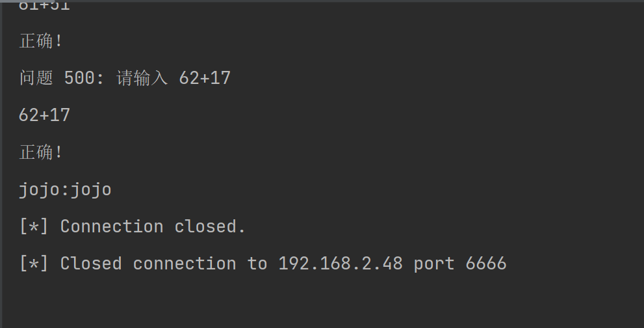
Task: Click the first 正确! line above question 500
Action: tap(42, 42)
